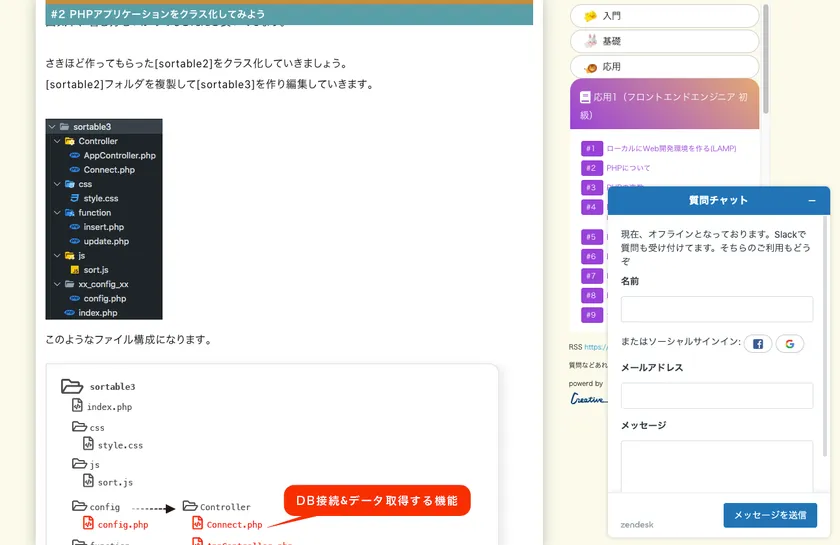Open the PHPについて lesson link

(628, 168)
